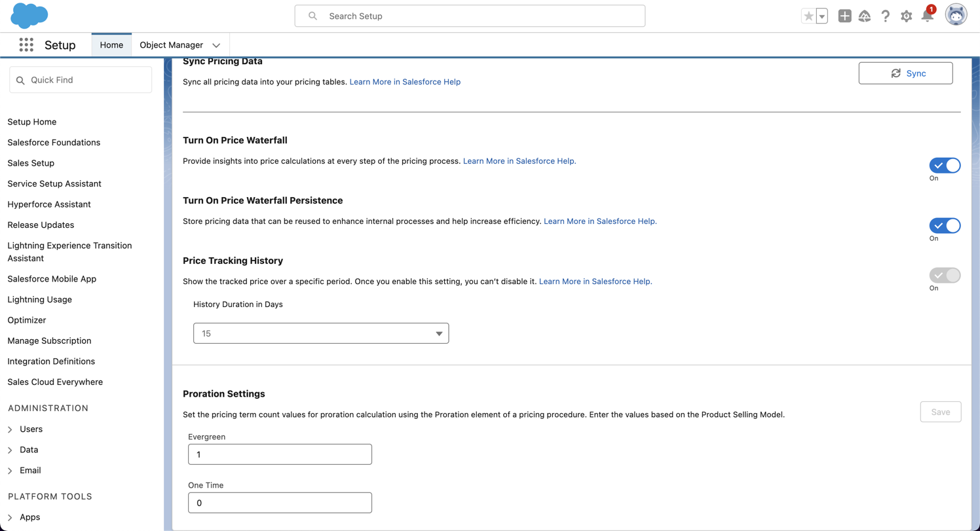This screenshot has height=531, width=980.
Task: Open Setup Home in sidebar
Action: pos(31,122)
